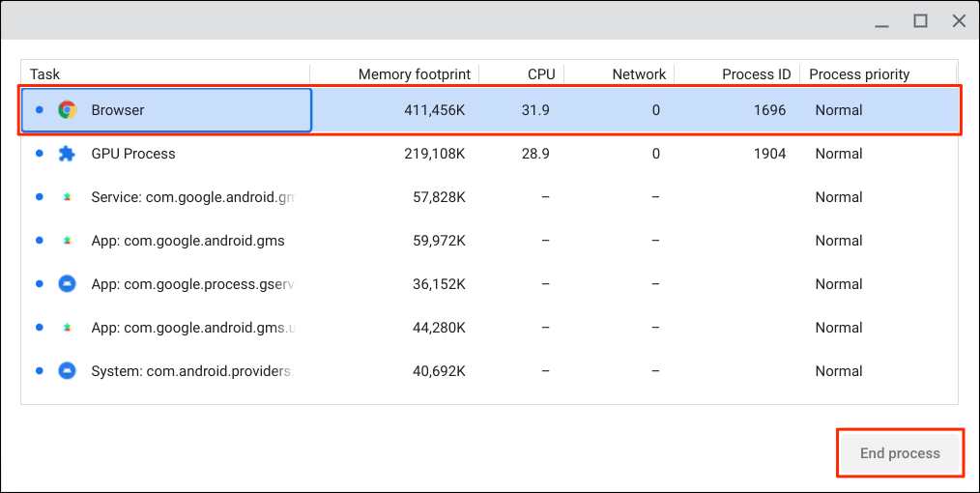Click the GPU Process puzzle piece icon
980x493 pixels.
67,154
